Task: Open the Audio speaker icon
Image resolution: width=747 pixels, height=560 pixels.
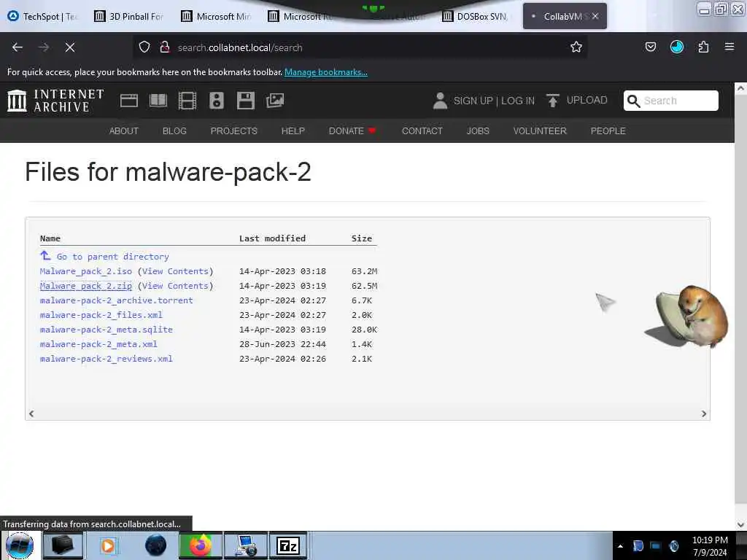Action: [216, 101]
